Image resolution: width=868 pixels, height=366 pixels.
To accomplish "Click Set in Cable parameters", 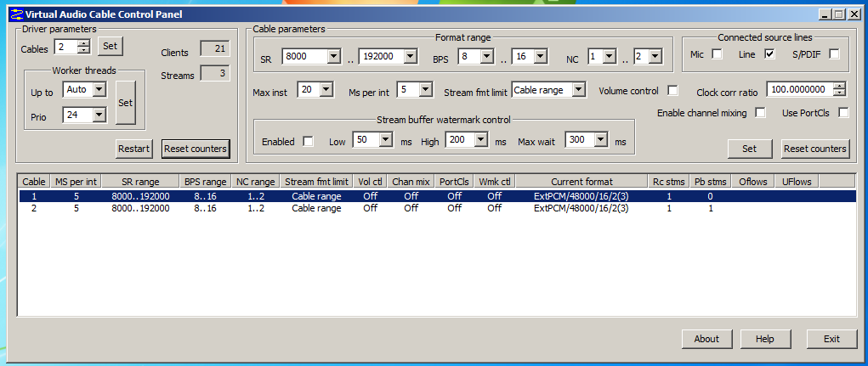I will point(750,149).
